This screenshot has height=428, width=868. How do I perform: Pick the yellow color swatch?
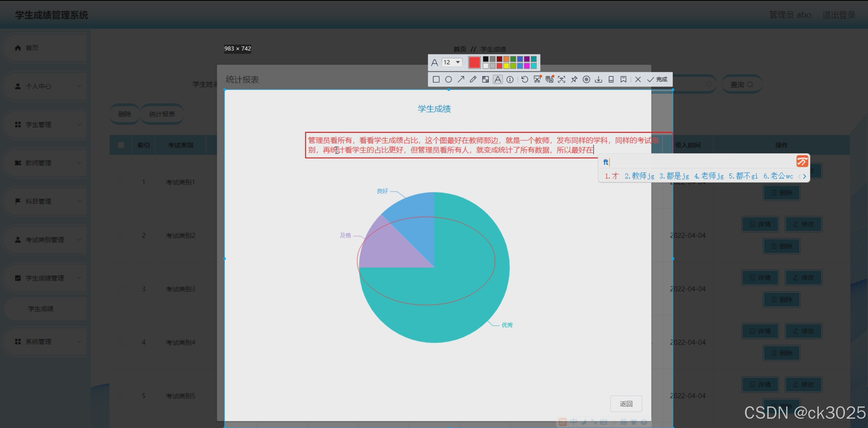(506, 66)
